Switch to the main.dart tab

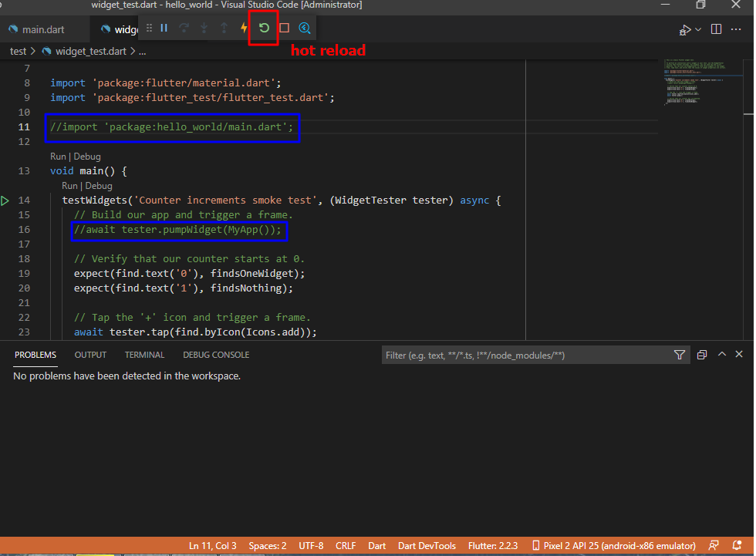[43, 29]
